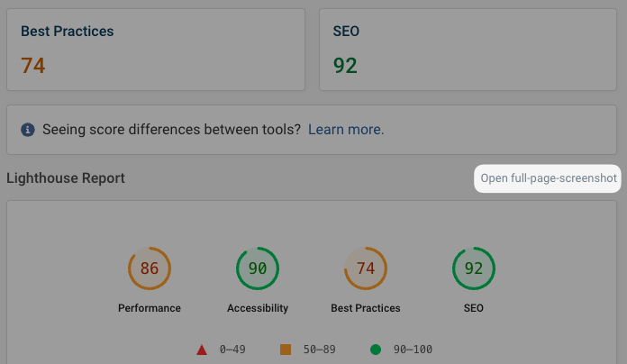Open the Best Practices score card
The height and width of the screenshot is (364, 627).
156,50
